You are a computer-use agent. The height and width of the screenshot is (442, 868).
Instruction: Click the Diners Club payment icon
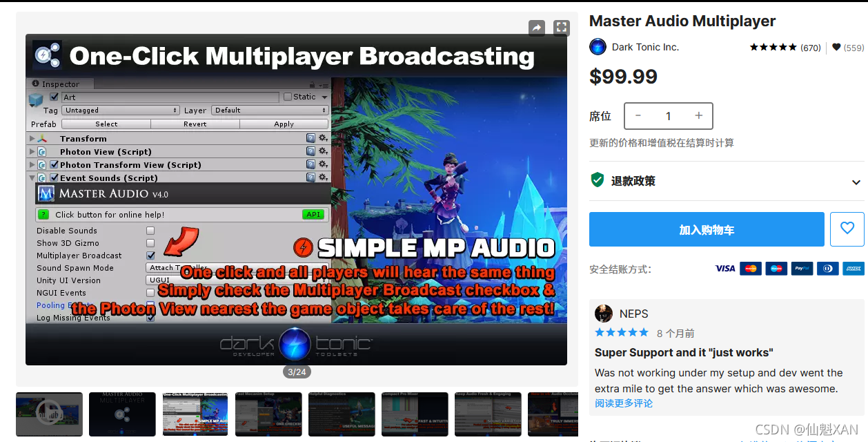[827, 269]
